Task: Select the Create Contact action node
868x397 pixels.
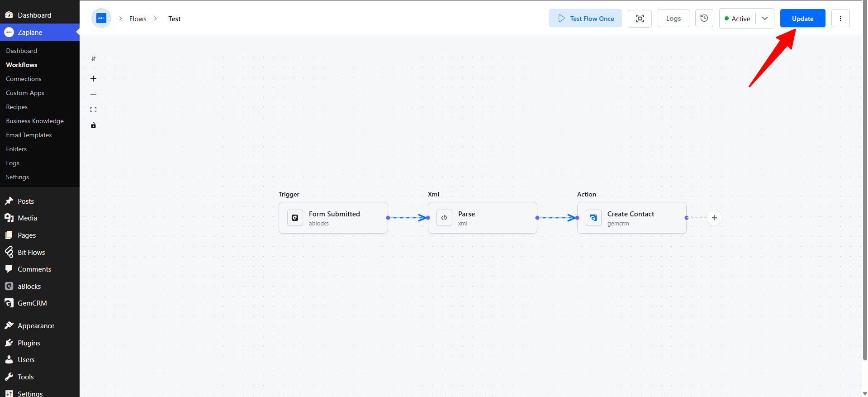Action: pyautogui.click(x=632, y=218)
